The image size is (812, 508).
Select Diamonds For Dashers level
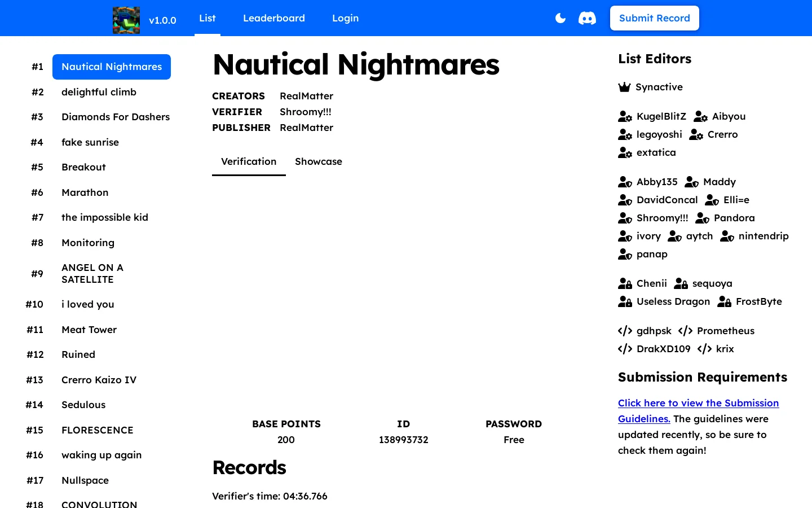pyautogui.click(x=116, y=117)
